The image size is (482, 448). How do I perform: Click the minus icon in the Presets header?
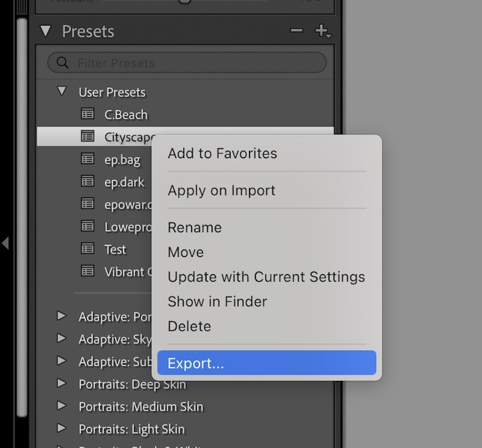coord(296,30)
